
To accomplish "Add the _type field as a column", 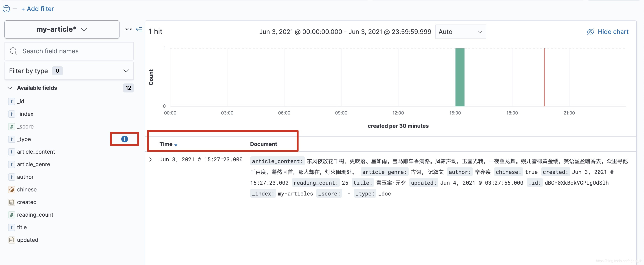I will [x=124, y=139].
